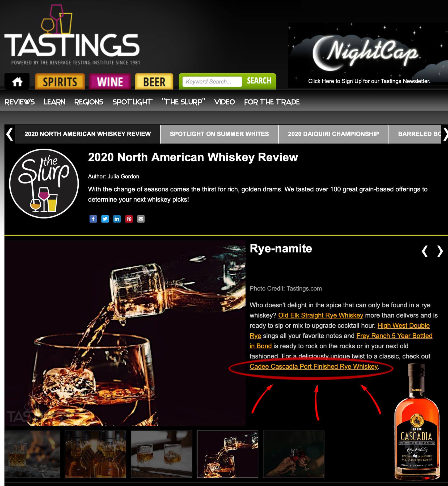Select 2020 Daiquiri Championship tab
This screenshot has width=448, height=486.
(333, 134)
